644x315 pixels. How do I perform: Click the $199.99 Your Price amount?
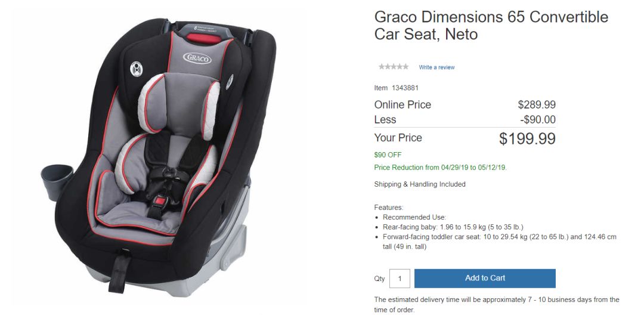pos(527,139)
